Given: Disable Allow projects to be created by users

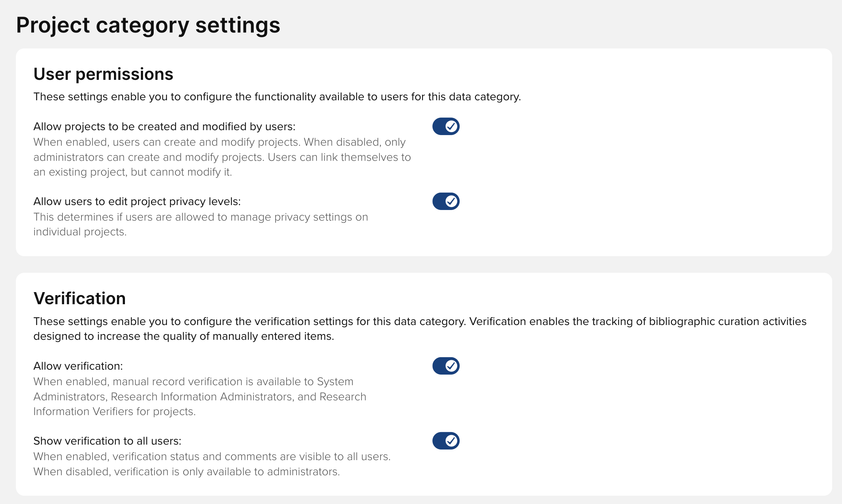Looking at the screenshot, I should click(446, 126).
